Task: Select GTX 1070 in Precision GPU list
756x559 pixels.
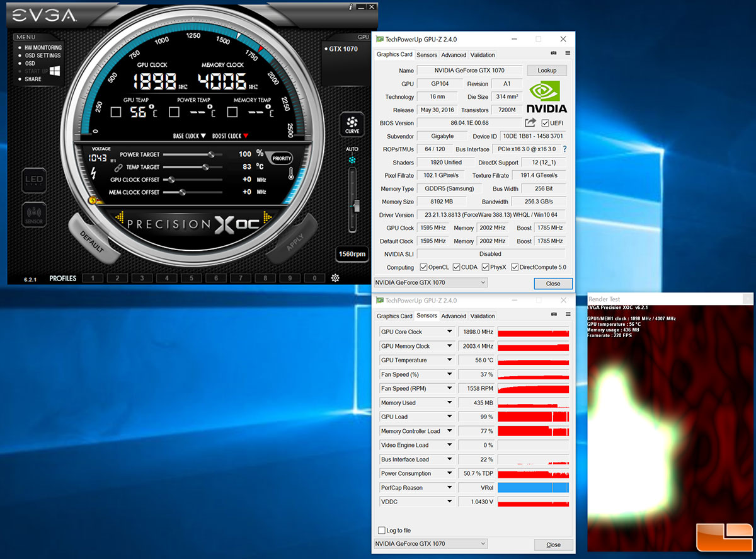Action: click(x=343, y=49)
